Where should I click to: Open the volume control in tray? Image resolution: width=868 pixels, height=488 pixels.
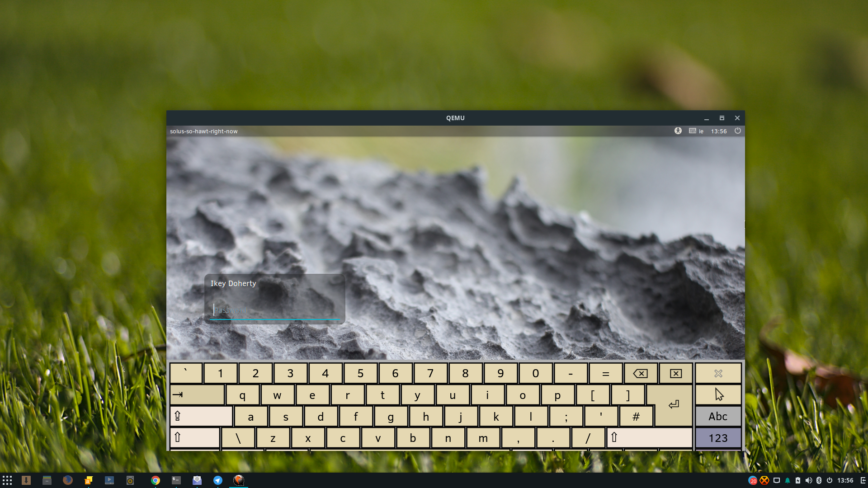808,480
